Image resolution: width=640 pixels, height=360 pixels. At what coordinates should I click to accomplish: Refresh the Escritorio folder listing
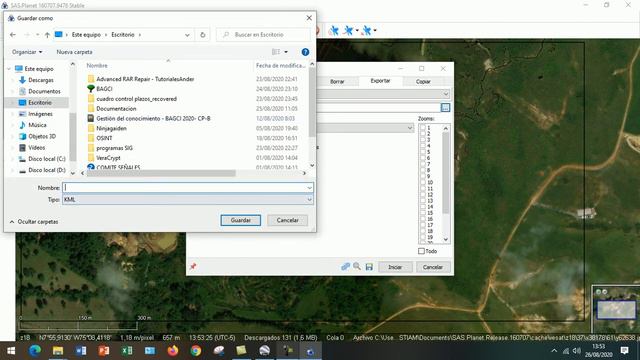[x=202, y=35]
